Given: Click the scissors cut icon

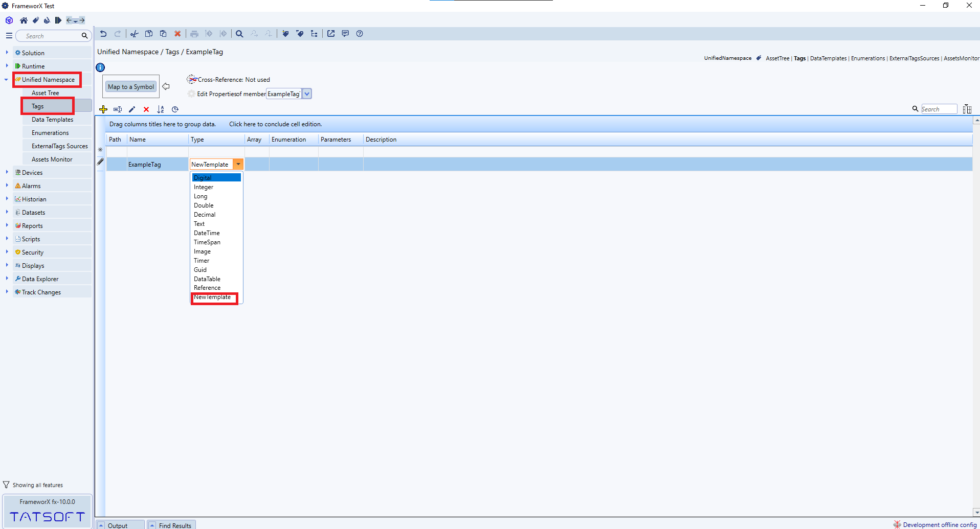Looking at the screenshot, I should pyautogui.click(x=134, y=34).
